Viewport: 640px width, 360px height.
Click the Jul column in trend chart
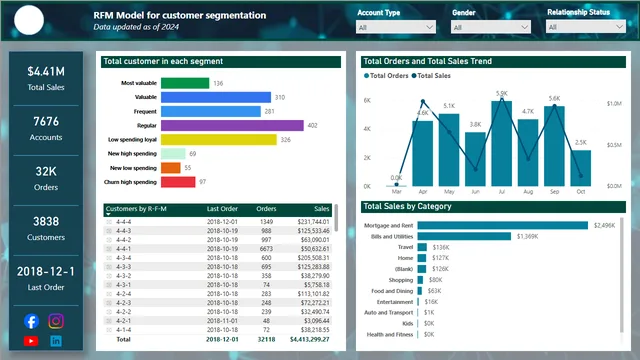click(502, 144)
